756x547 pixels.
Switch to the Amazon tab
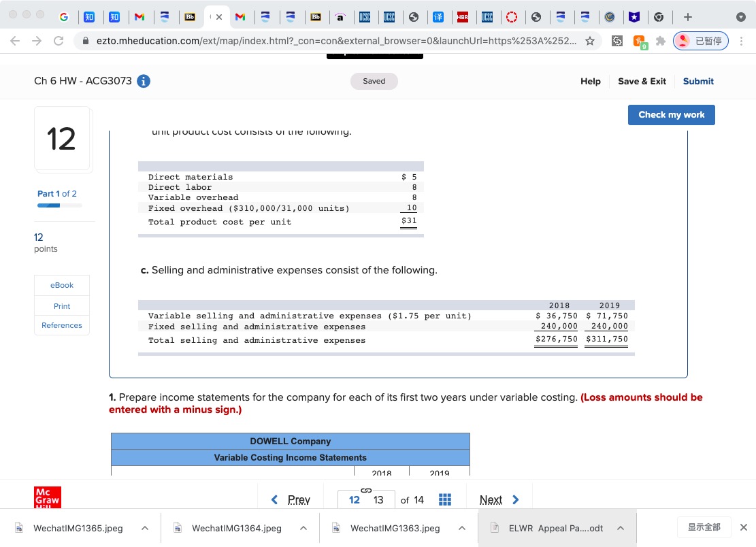tap(340, 18)
